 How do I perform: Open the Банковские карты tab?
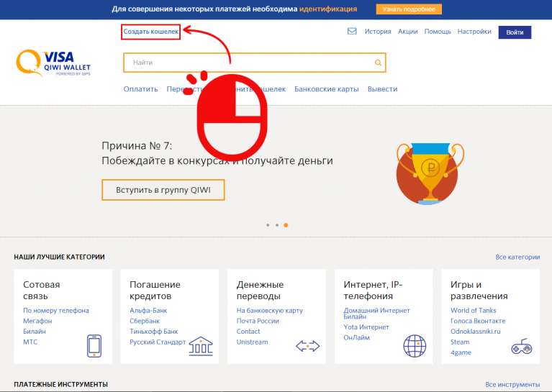coord(327,89)
